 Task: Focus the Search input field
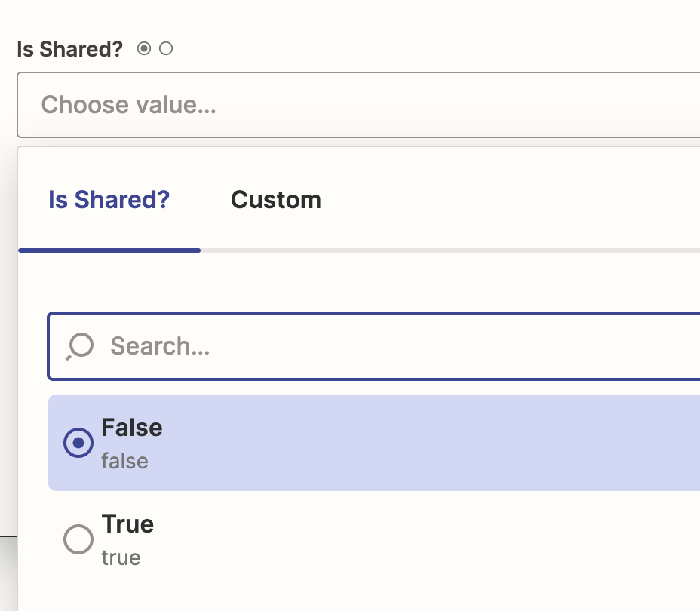click(x=374, y=346)
